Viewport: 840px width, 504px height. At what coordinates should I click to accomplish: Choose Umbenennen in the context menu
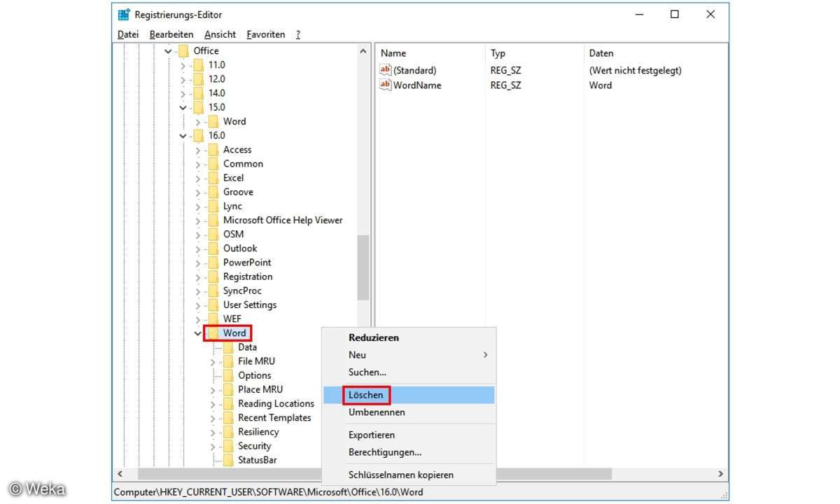coord(409,412)
